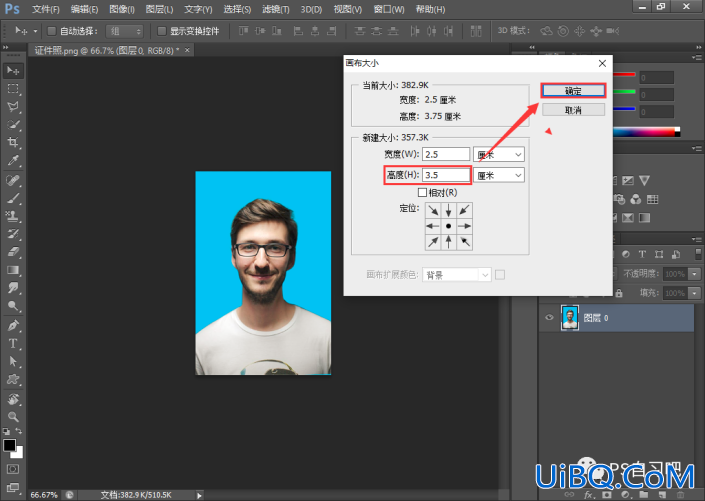Select the Gradient tool
The height and width of the screenshot is (501, 705).
coord(13,270)
